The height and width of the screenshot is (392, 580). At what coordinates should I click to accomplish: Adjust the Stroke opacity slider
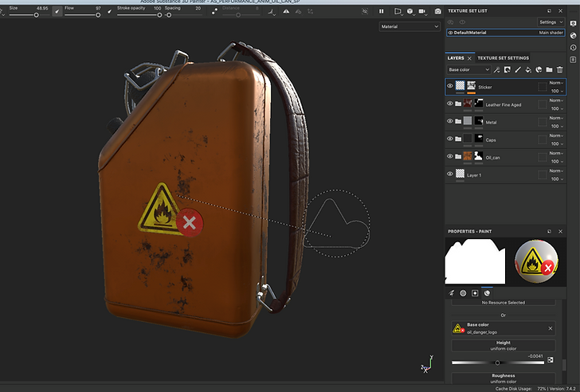tap(139, 15)
